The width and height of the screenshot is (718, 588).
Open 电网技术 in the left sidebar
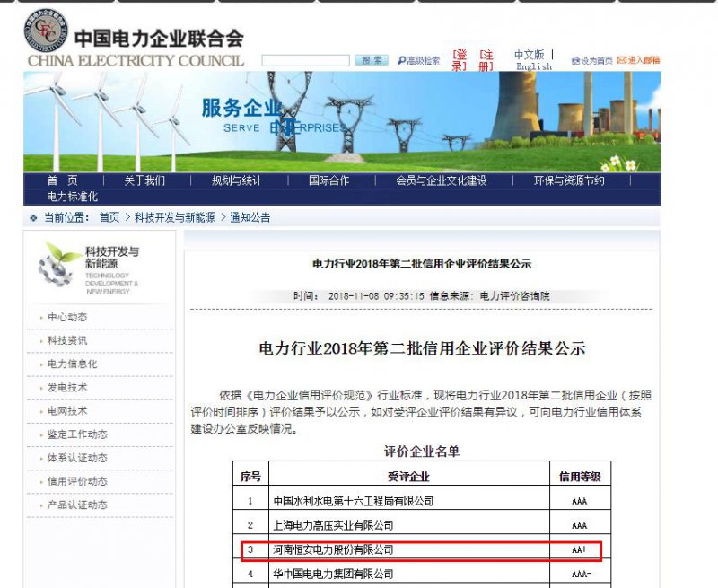pyautogui.click(x=67, y=411)
